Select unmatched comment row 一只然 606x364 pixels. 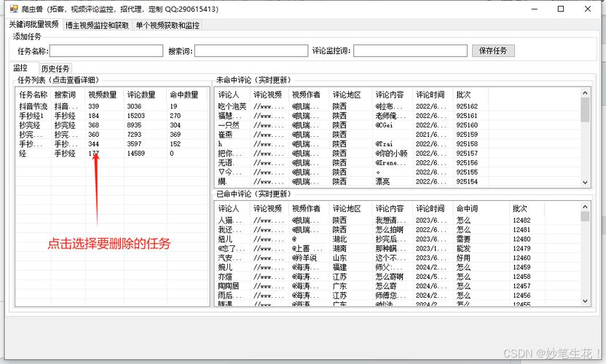click(397, 125)
